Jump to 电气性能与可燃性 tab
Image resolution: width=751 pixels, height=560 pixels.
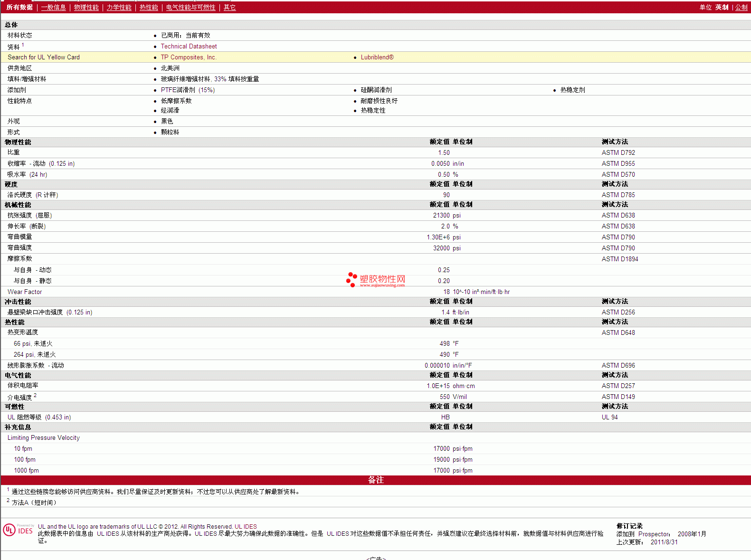pos(190,8)
